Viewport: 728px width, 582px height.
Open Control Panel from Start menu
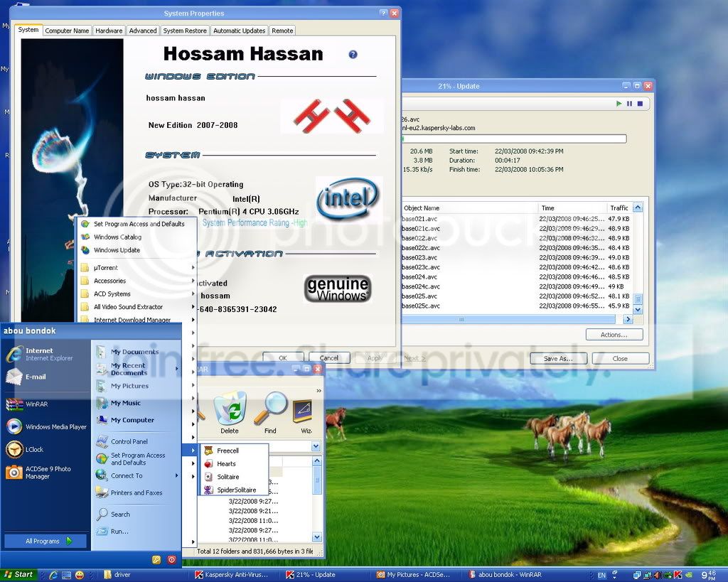(x=129, y=441)
